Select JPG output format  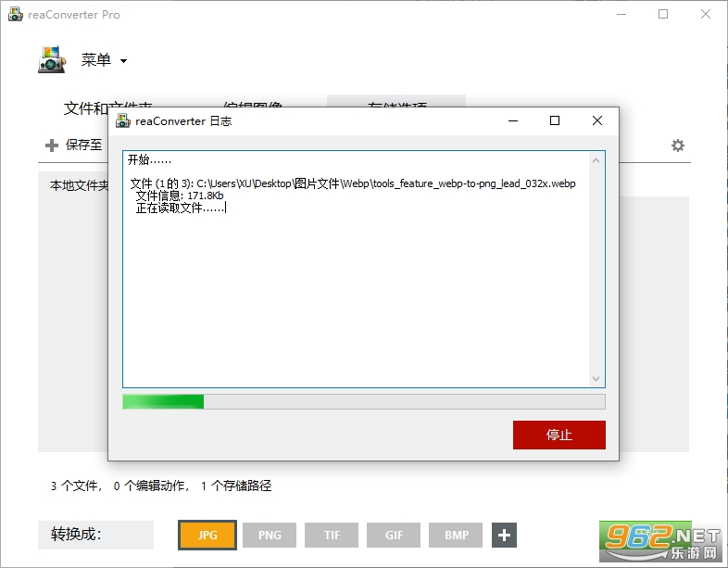tap(207, 535)
